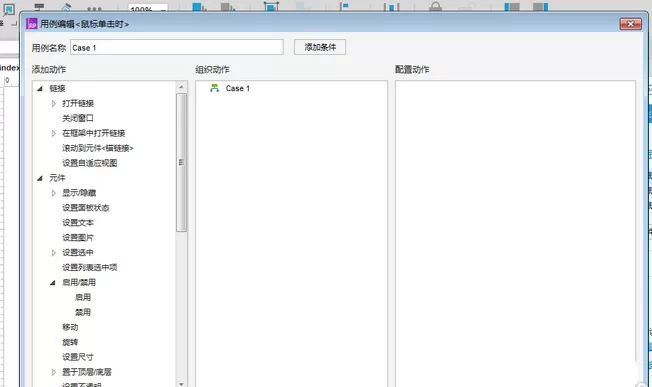The image size is (652, 387).
Task: Click the 启用/禁用 group label
Action: tap(79, 283)
